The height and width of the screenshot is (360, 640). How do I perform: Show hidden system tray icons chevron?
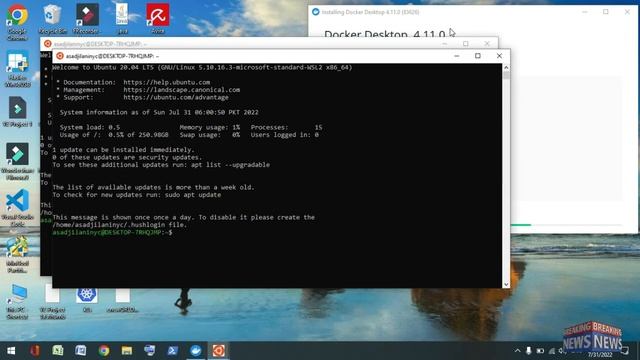(x=517, y=351)
